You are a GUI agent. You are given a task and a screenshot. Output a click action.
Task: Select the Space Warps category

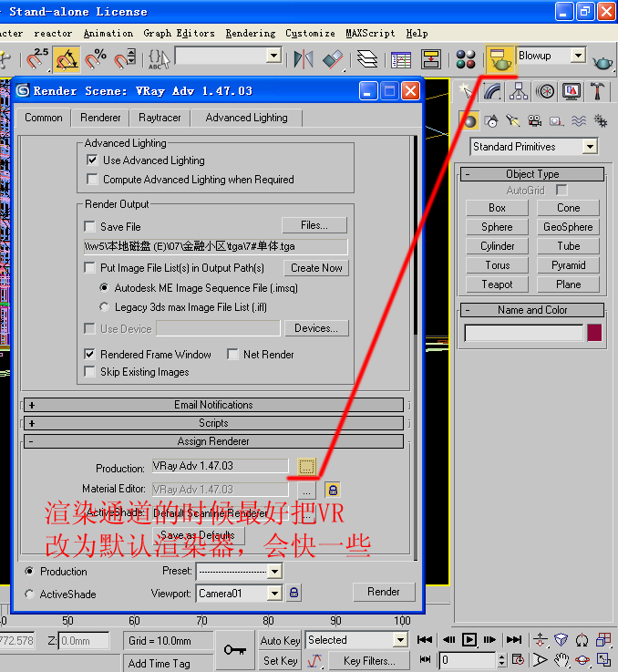(579, 121)
